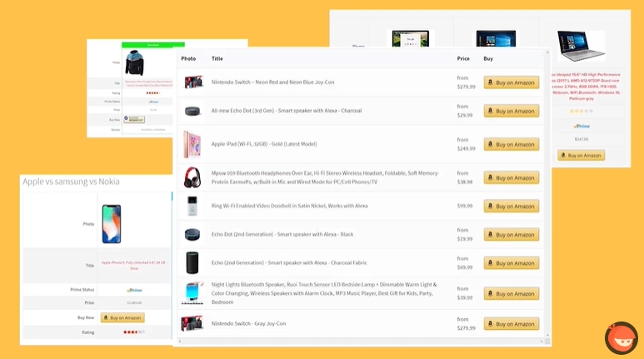
Task: Open Mpow 059 Bluetooth Headphones title
Action: (325, 177)
